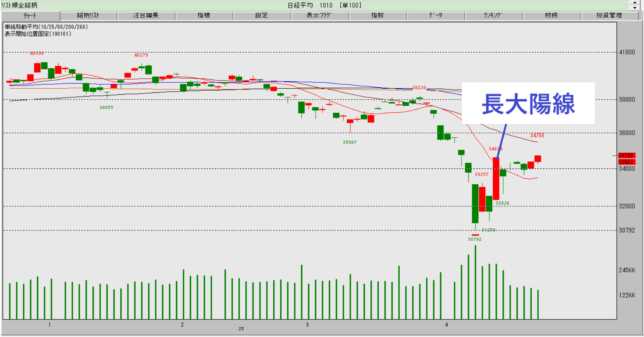
Task: Click the tallest volume bar in April
Action: [x=475, y=282]
